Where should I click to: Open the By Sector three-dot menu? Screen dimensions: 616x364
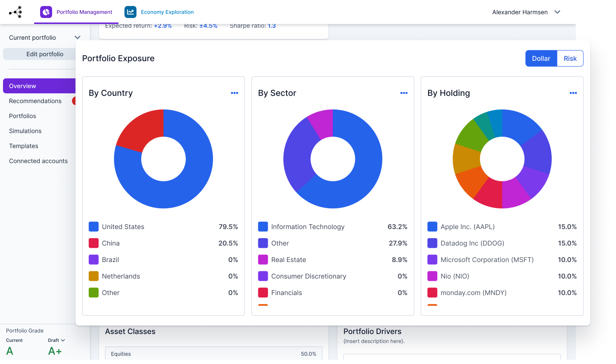404,93
